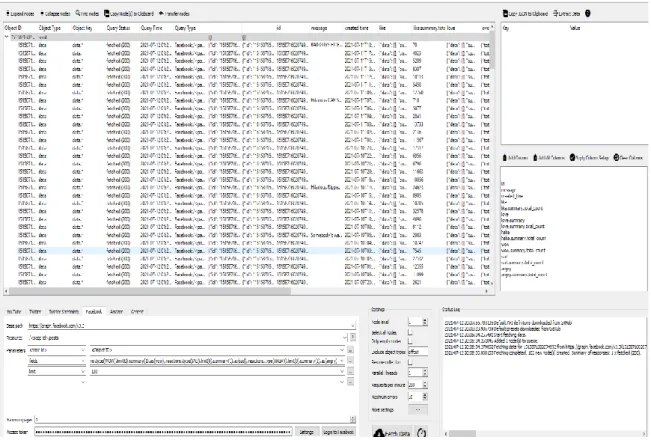The width and height of the screenshot is (651, 440).
Task: Click the Add All Columns button
Action: (549, 158)
